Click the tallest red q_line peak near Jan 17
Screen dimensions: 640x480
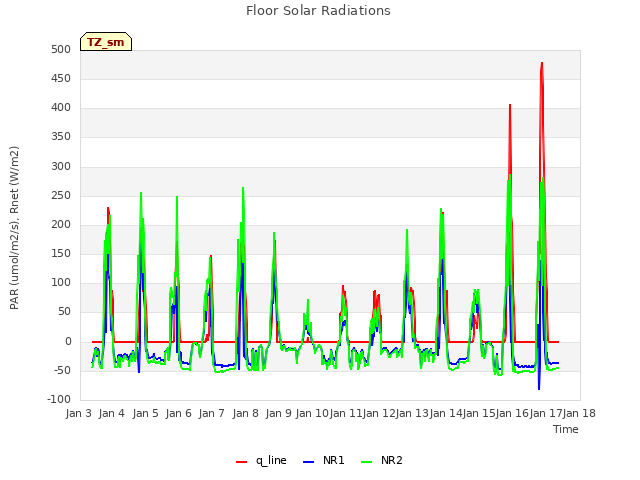[x=542, y=64]
